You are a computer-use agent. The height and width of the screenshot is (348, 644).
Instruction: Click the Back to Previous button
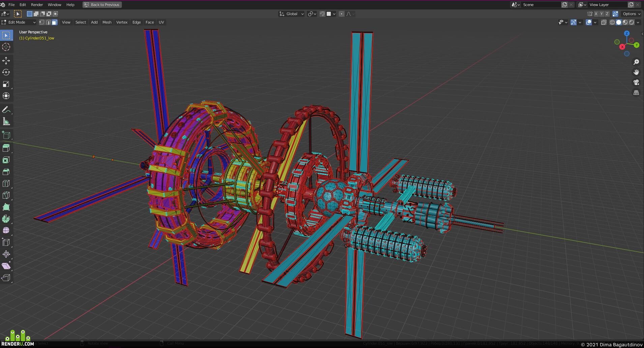click(102, 5)
